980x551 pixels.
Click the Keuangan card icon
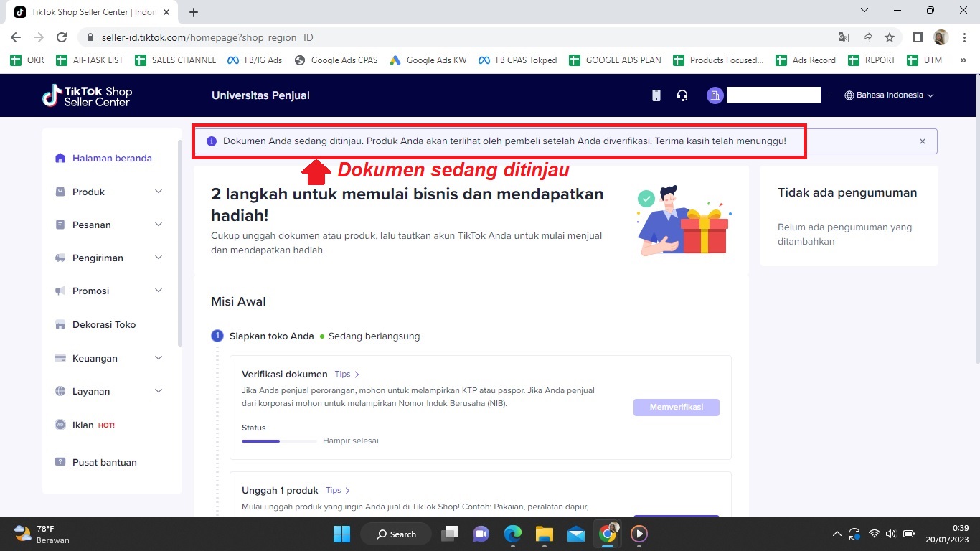(x=60, y=358)
